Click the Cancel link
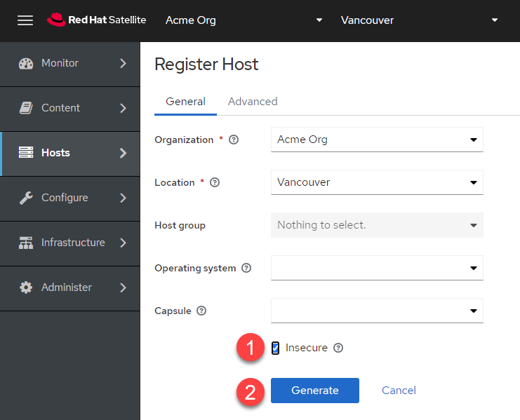520x420 pixels. tap(399, 391)
